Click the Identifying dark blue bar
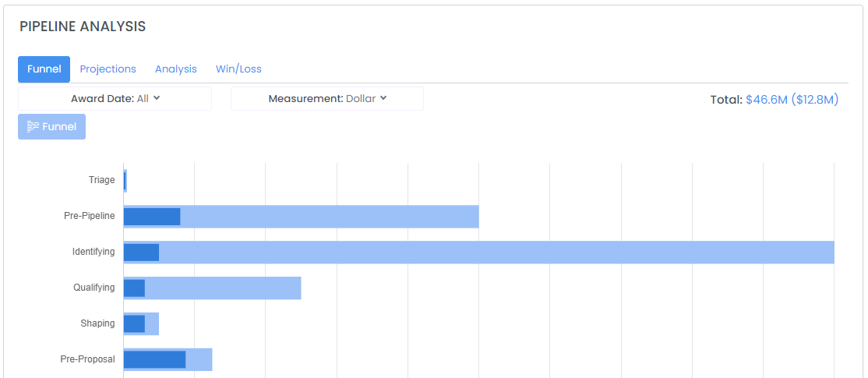This screenshot has height=378, width=868. point(141,253)
